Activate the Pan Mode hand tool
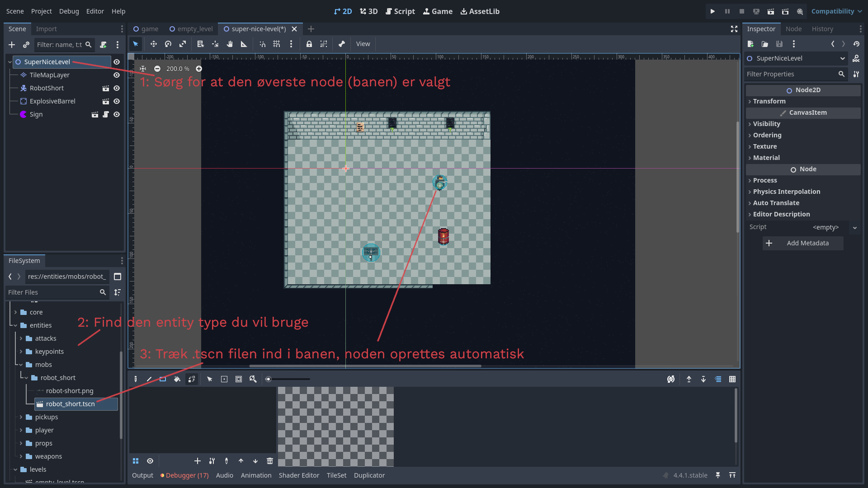Viewport: 868px width, 488px height. 230,44
